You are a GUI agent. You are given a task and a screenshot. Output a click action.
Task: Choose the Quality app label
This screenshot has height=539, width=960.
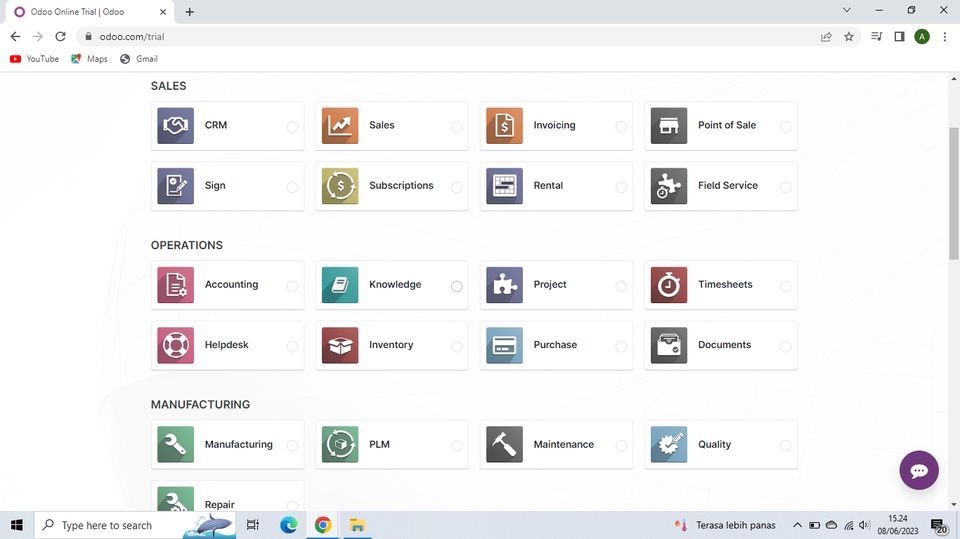714,445
